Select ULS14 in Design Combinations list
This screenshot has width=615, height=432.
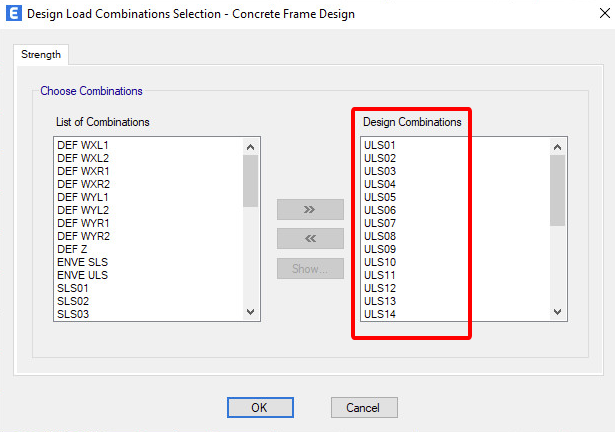pyautogui.click(x=380, y=314)
